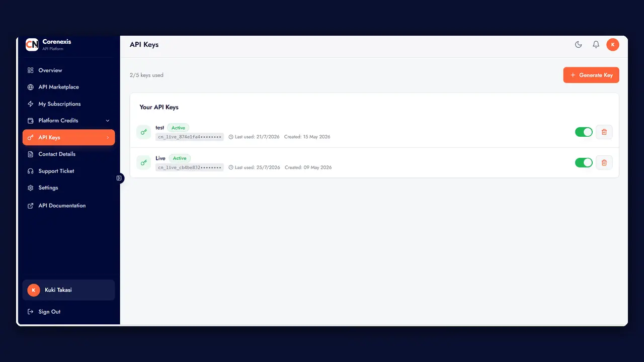
Task: Click the Sign Out arrow icon
Action: coord(31,312)
